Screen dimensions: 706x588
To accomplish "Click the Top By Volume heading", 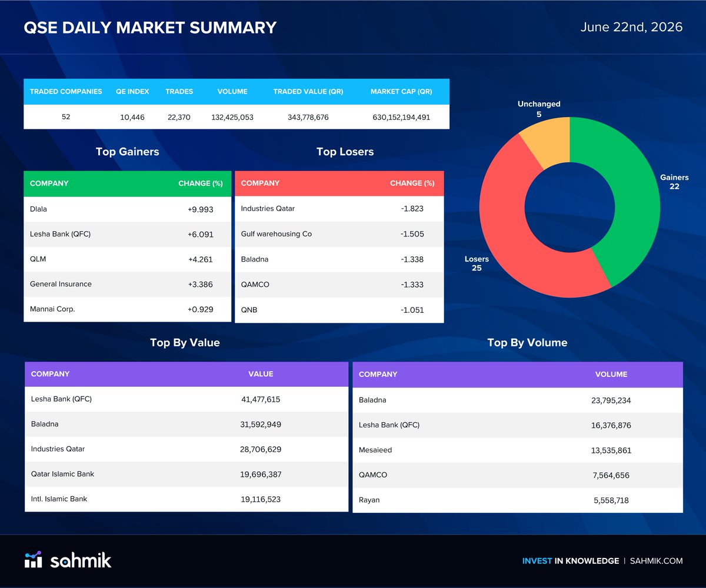I will tap(527, 343).
